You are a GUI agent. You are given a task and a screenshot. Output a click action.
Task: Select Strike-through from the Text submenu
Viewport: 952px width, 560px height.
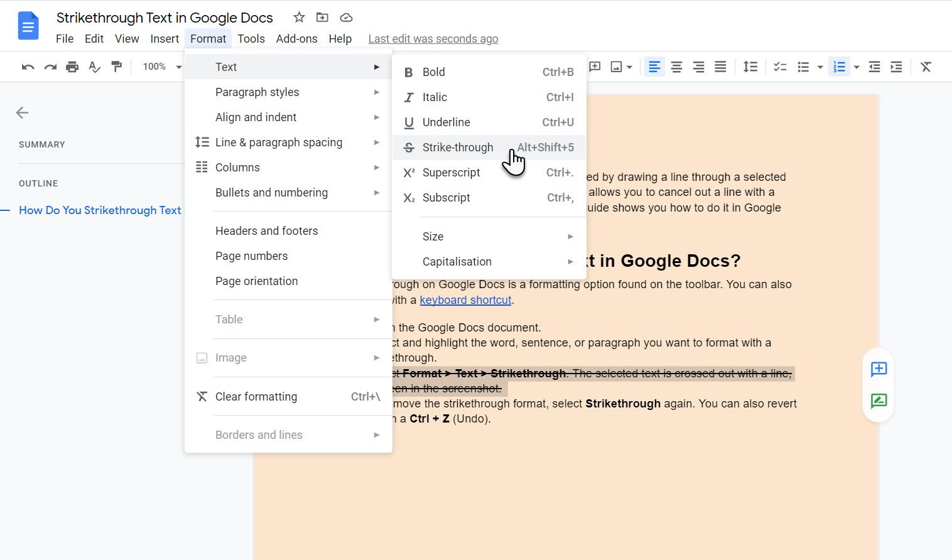pyautogui.click(x=458, y=147)
